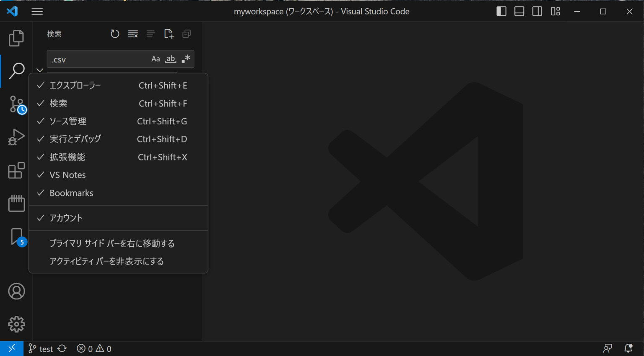Click the .csv search input field
Viewport: 644px width, 356px height.
[96, 59]
